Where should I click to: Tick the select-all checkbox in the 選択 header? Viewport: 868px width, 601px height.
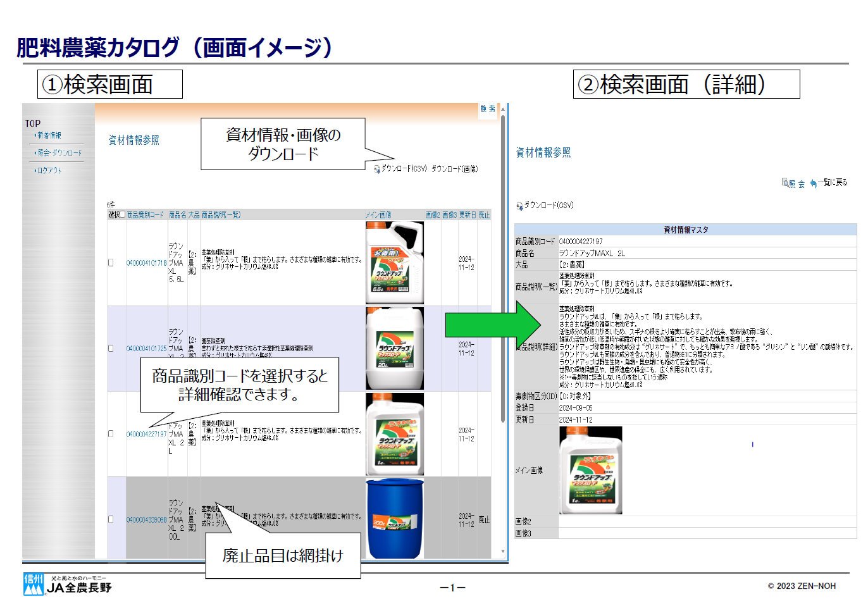pyautogui.click(x=123, y=214)
